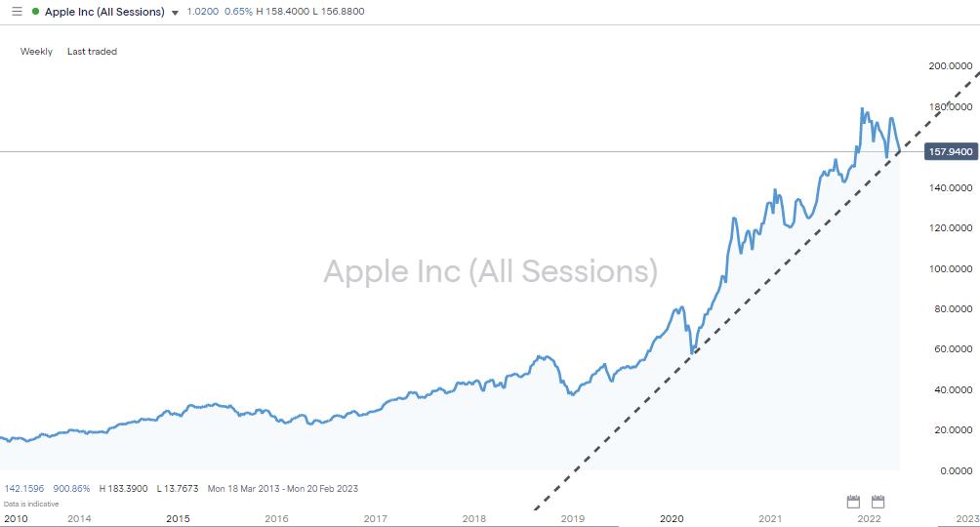Select 2010 at the timeline start
The width and height of the screenshot is (980, 527).
pyautogui.click(x=17, y=518)
